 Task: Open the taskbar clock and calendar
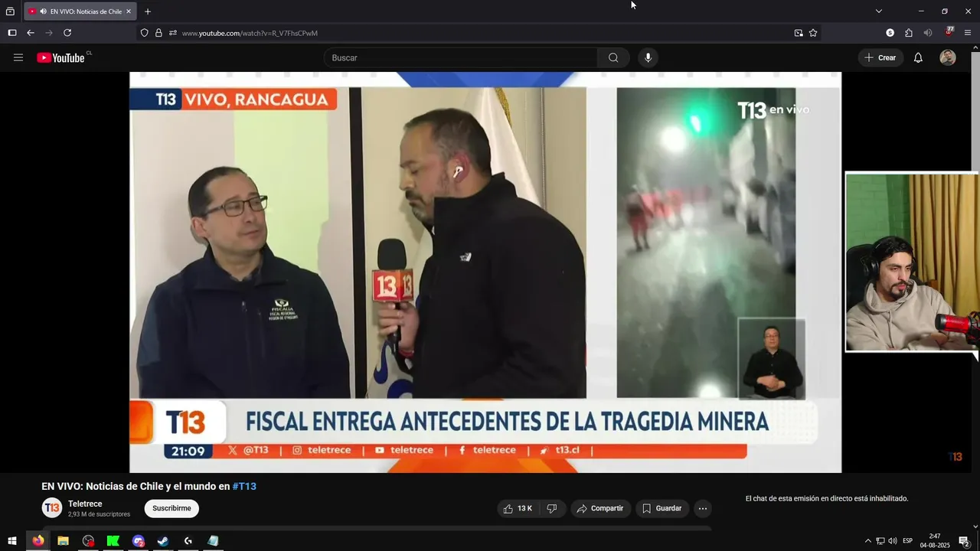(935, 541)
